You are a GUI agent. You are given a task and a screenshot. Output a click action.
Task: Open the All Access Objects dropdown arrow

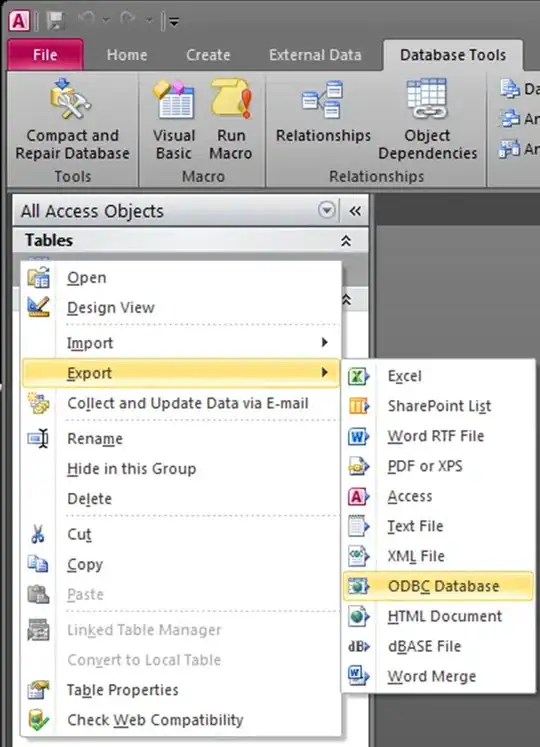327,210
